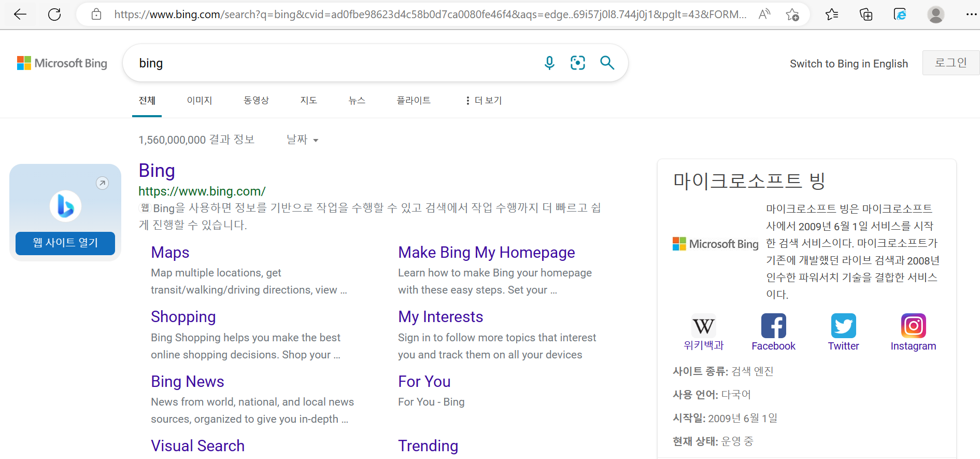
Task: Click the Twitter text label link
Action: click(843, 346)
